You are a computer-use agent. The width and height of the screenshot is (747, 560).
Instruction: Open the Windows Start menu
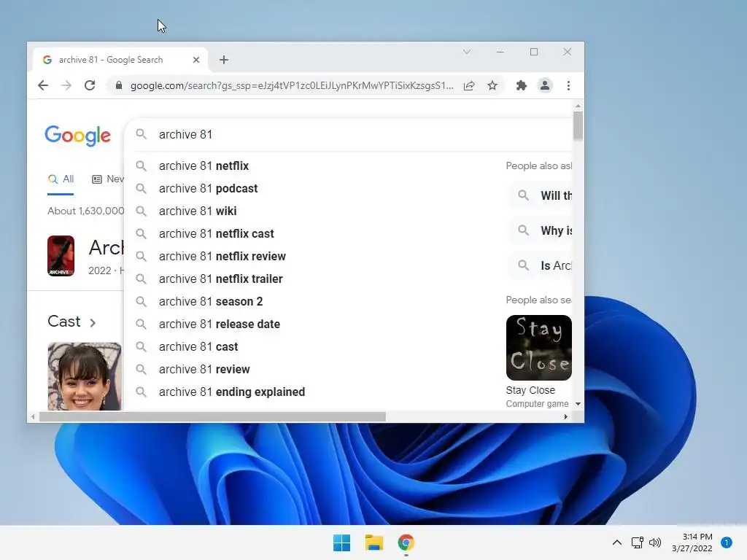341,542
